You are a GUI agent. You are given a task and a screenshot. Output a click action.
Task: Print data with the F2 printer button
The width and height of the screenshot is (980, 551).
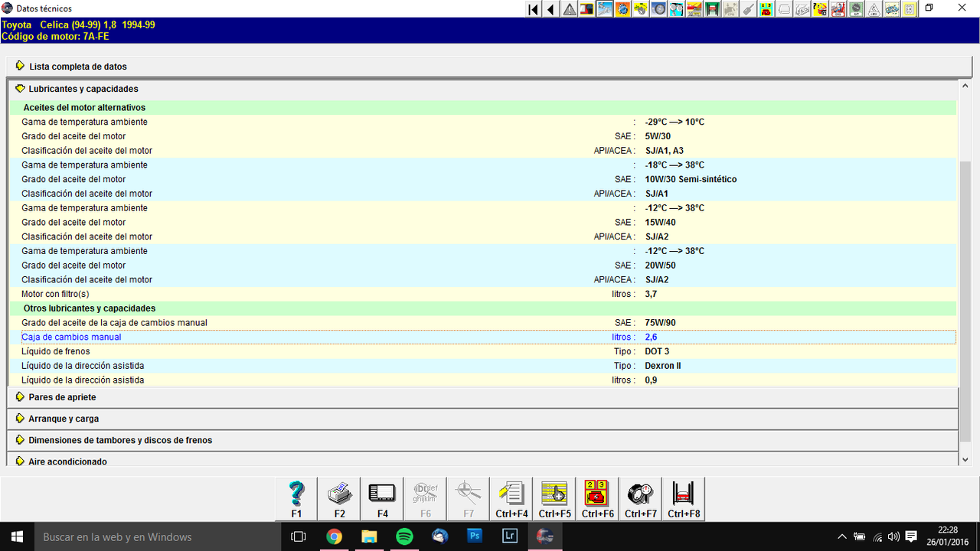tap(339, 499)
